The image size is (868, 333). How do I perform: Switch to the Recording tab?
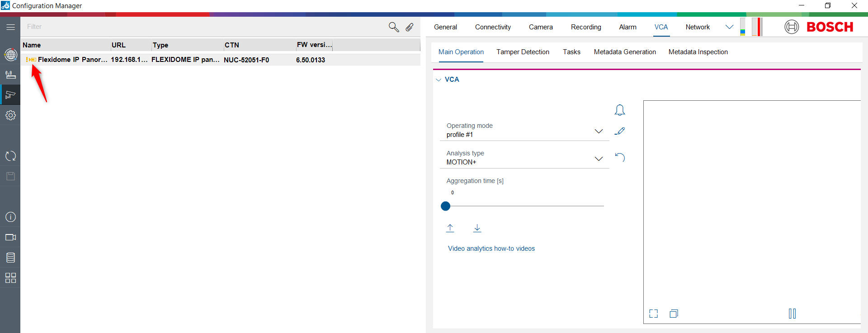tap(586, 27)
